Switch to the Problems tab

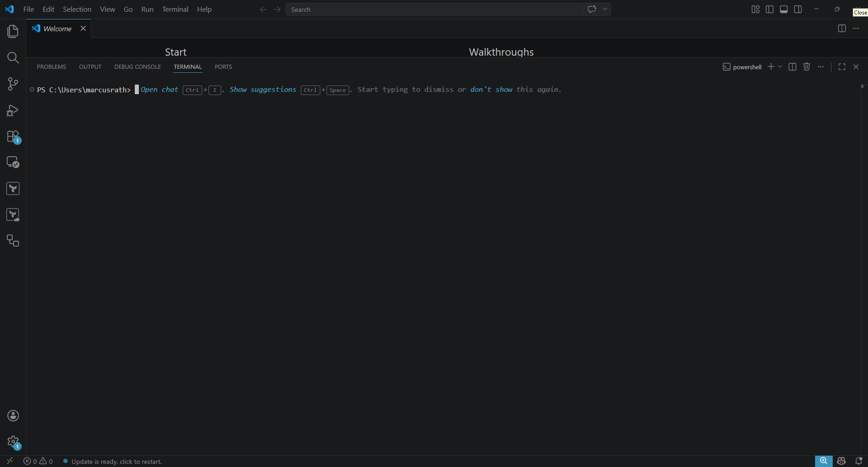(52, 67)
